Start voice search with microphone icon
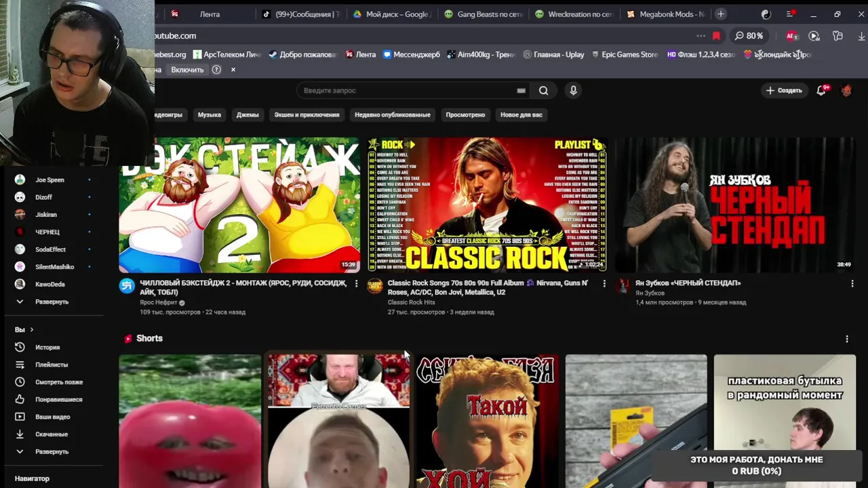The height and width of the screenshot is (488, 868). (573, 90)
